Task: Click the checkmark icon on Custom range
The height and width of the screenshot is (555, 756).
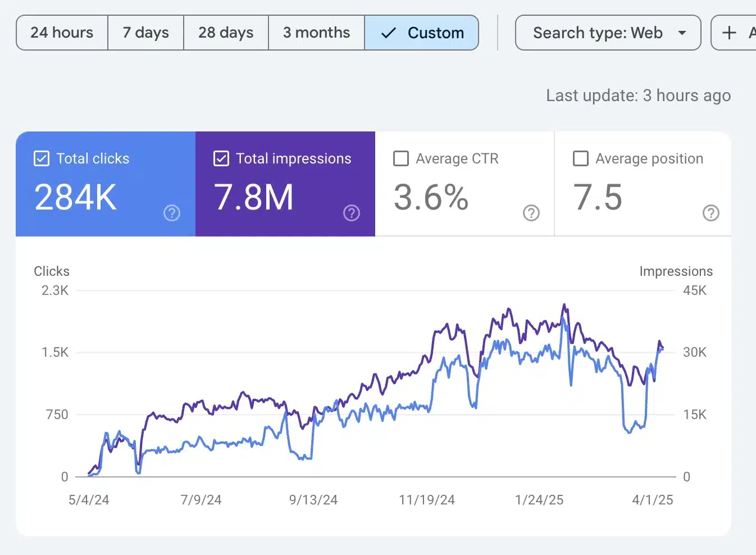Action: click(388, 33)
